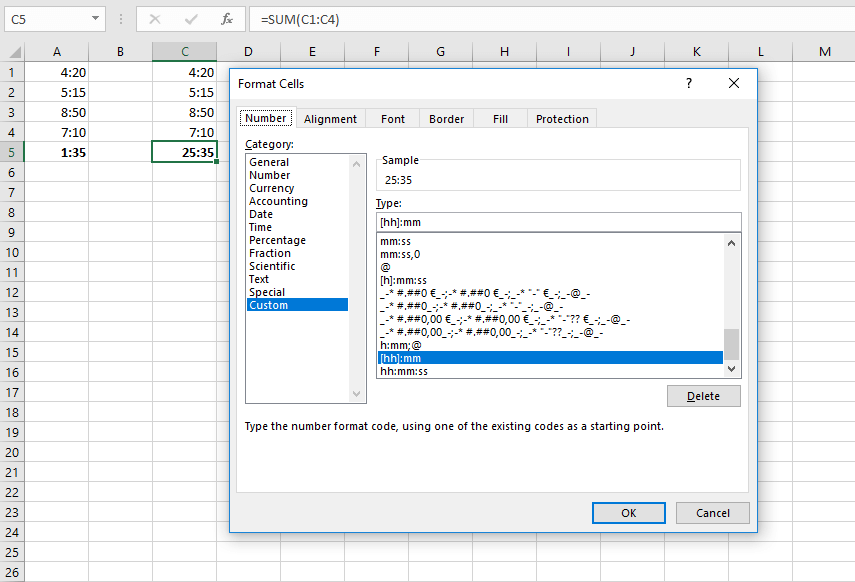Choose the @ format code
Viewport: 855px width, 582px height.
(550, 267)
